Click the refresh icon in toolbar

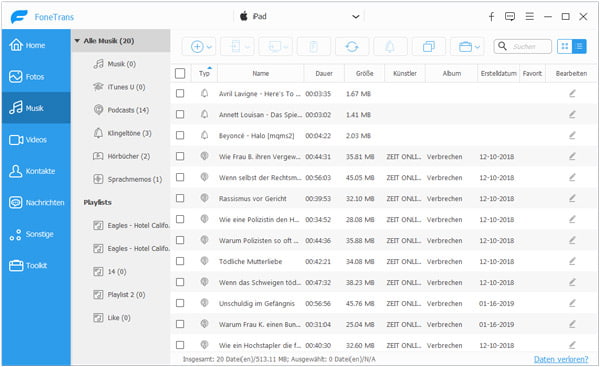pos(352,47)
